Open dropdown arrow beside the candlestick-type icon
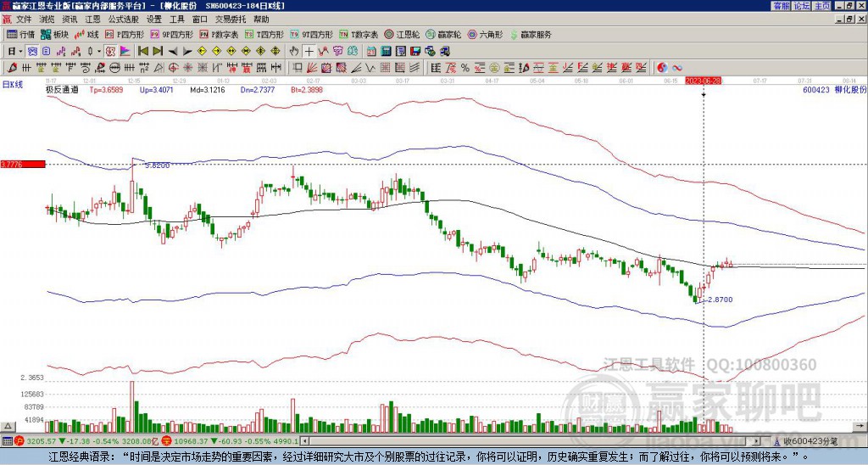 coord(99,52)
